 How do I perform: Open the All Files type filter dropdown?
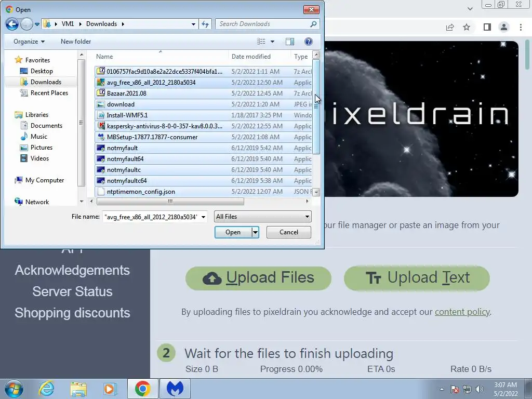(x=262, y=217)
